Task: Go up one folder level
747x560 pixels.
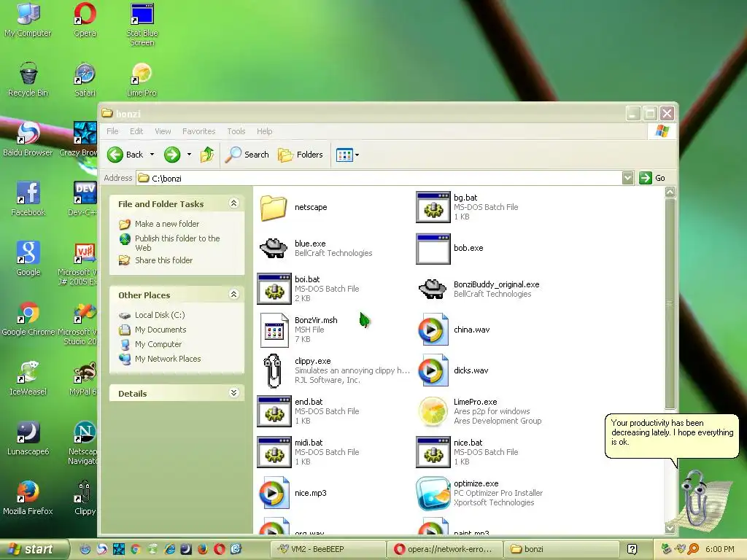Action: [x=206, y=155]
